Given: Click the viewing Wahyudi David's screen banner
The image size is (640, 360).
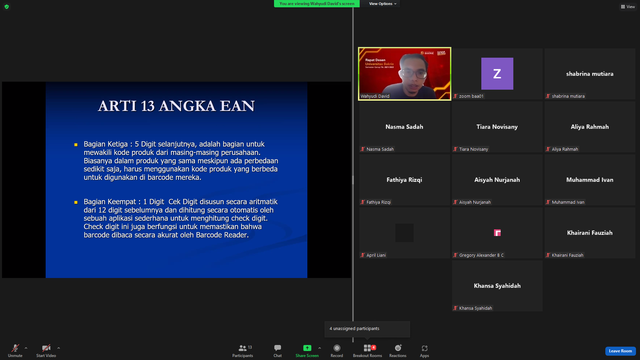Looking at the screenshot, I should [x=317, y=4].
